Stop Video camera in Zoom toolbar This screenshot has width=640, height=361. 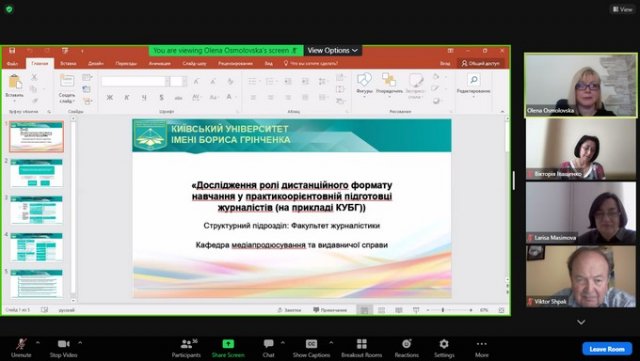[63, 348]
